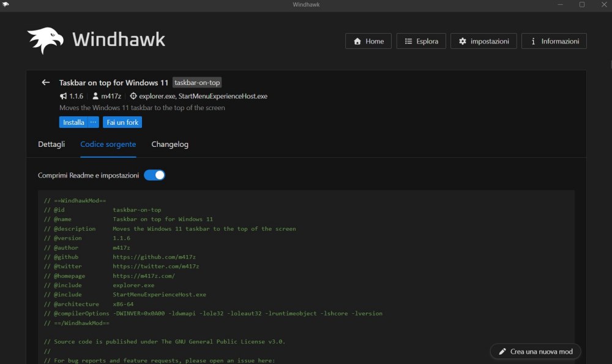
Task: Minimize the Windhawk window
Action: tap(561, 5)
